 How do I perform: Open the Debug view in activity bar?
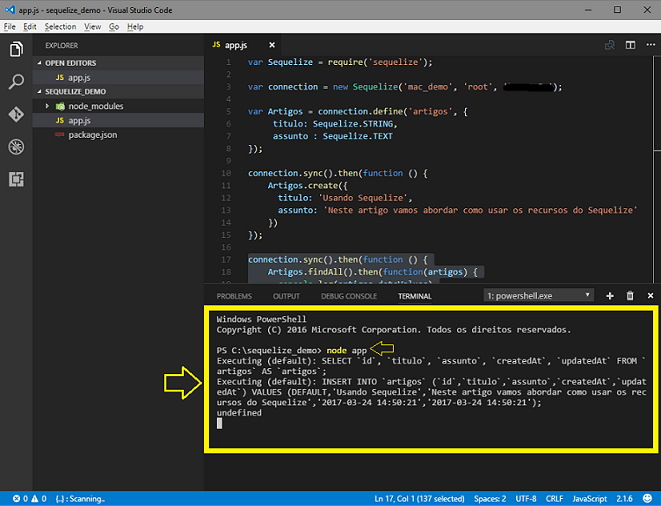tap(16, 147)
